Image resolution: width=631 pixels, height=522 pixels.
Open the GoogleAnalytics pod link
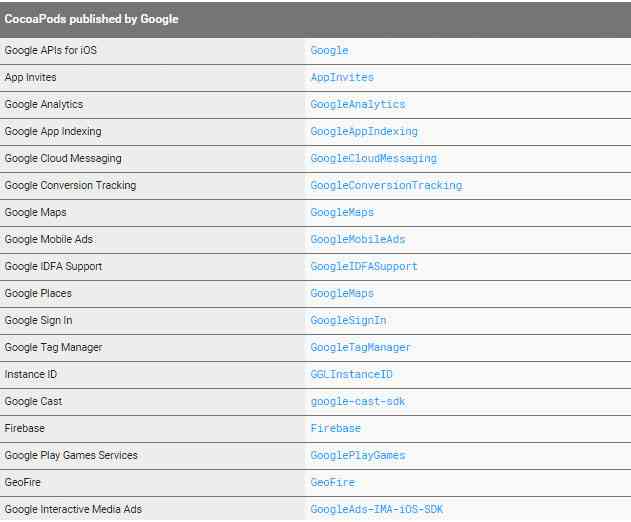[358, 105]
